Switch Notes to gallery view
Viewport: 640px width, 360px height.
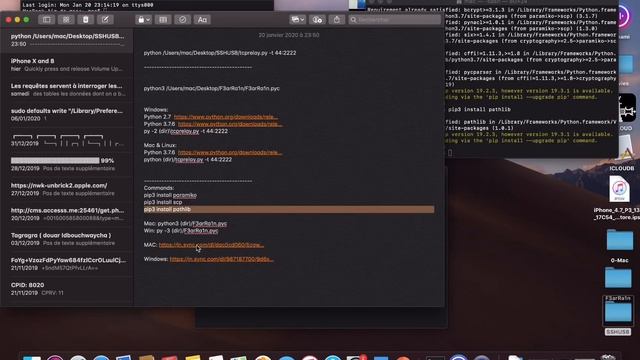(66, 19)
